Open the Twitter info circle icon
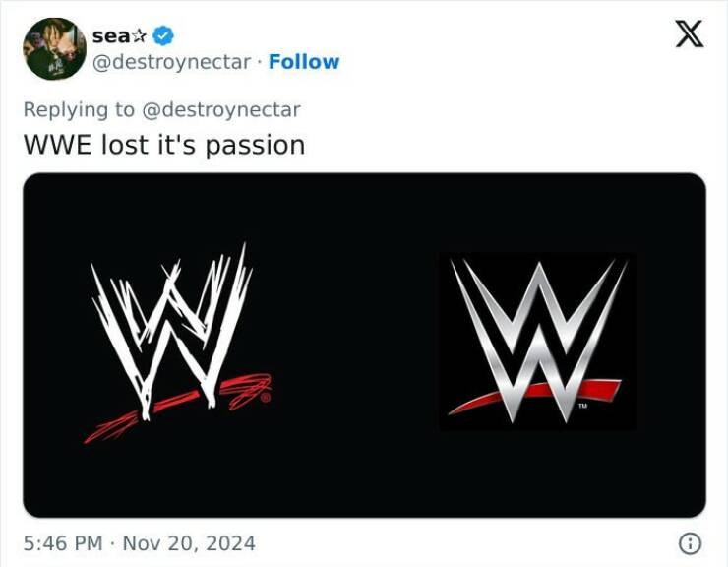Viewport: 728px width, 567px height. point(691,542)
